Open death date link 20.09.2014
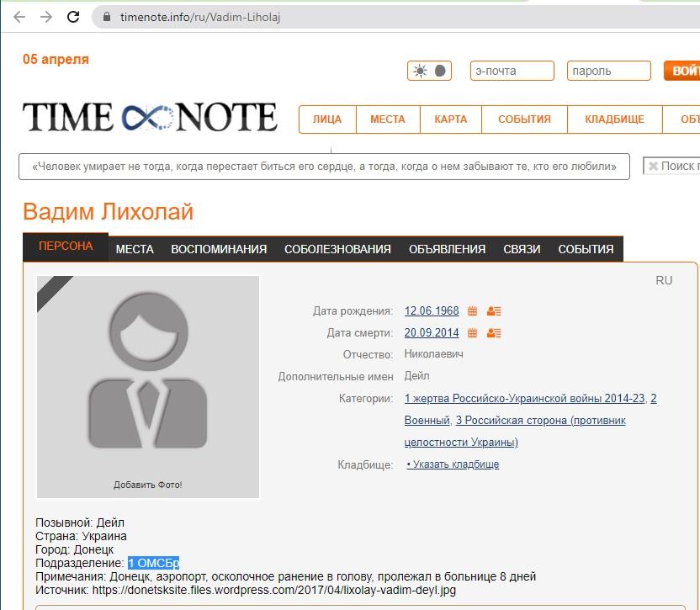700x610 pixels. 432,332
